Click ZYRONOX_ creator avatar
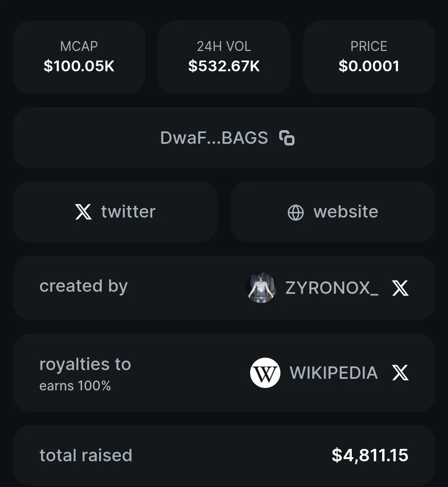The height and width of the screenshot is (487, 448). pos(261,288)
